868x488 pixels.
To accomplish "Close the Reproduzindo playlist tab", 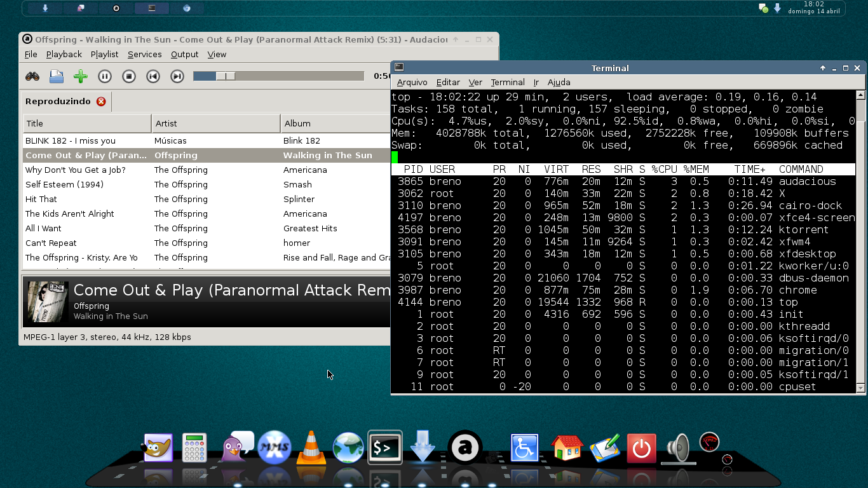I will click(x=101, y=102).
